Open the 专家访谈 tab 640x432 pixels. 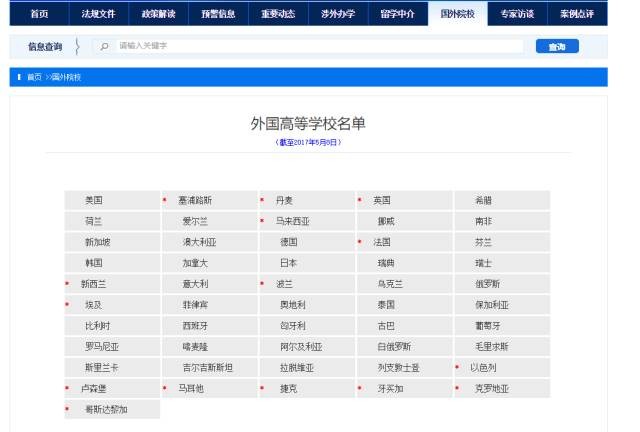click(x=518, y=14)
